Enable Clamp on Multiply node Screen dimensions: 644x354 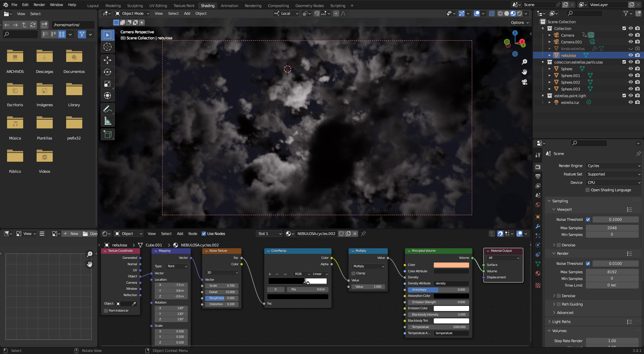pos(353,273)
